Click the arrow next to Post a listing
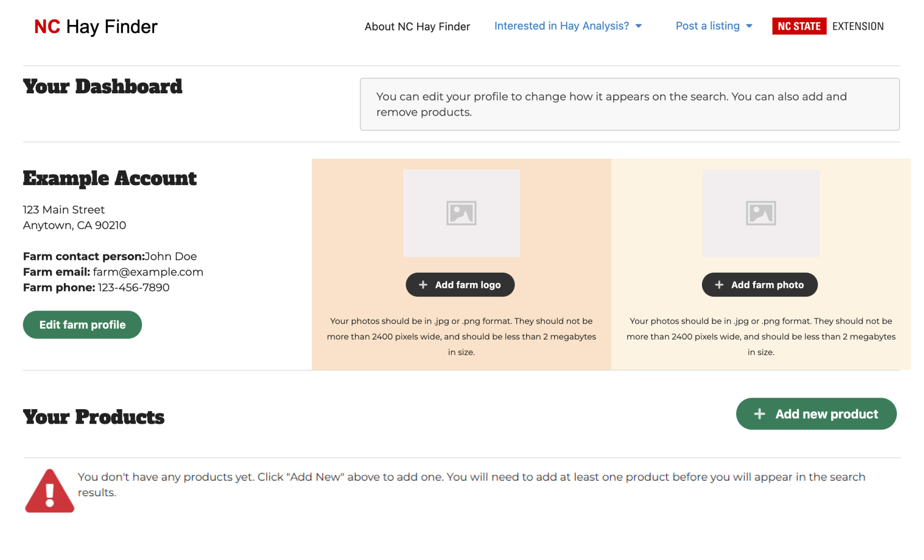 (749, 26)
